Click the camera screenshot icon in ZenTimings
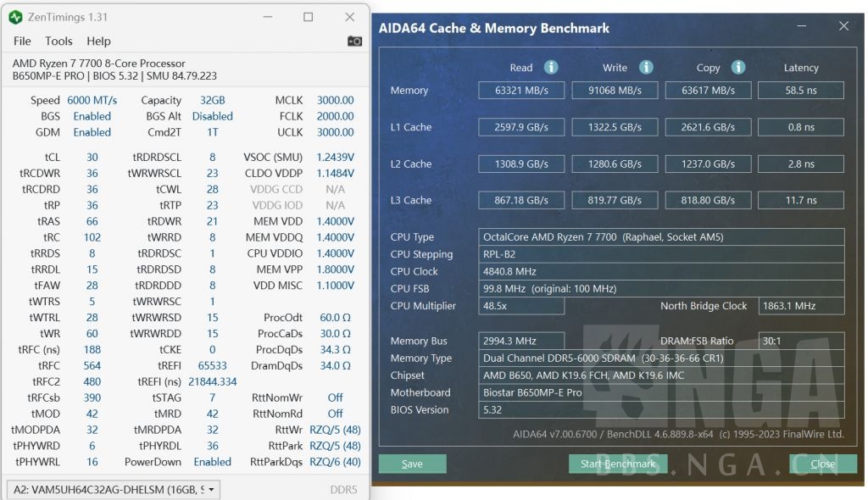The image size is (868, 500). (x=354, y=41)
